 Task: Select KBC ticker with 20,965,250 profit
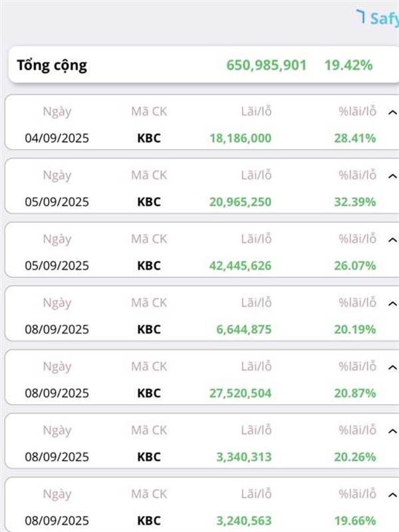click(x=149, y=201)
